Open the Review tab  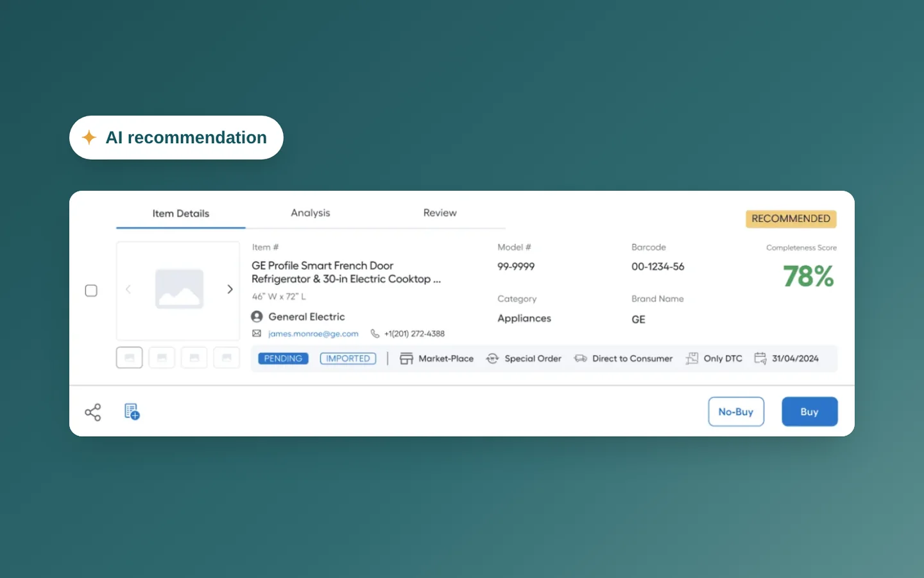coord(440,213)
